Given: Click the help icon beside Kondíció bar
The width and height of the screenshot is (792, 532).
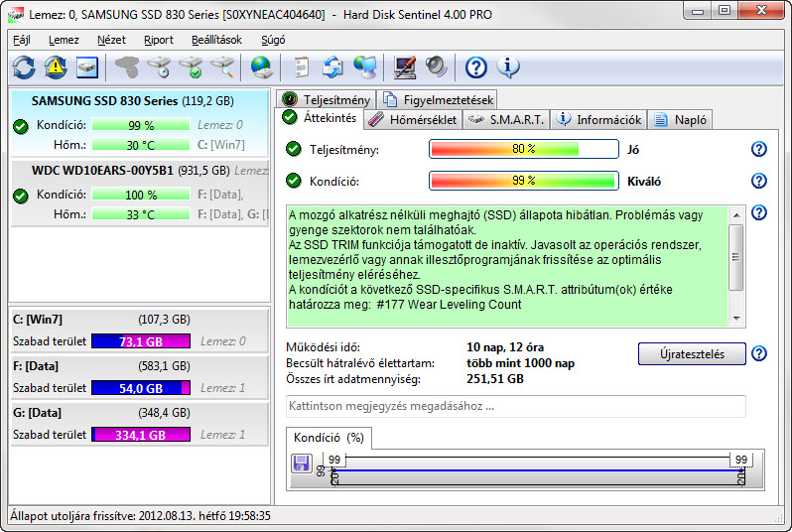Looking at the screenshot, I should click(x=758, y=181).
